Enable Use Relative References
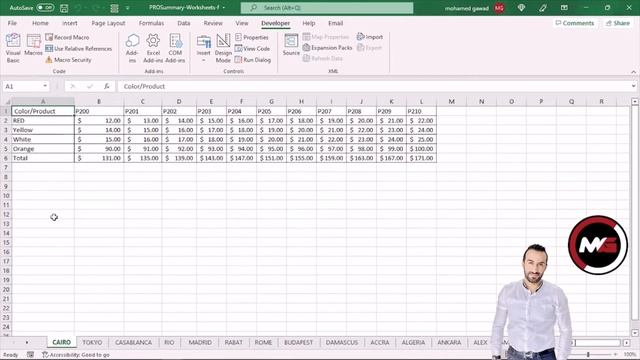640x360 pixels. point(78,49)
